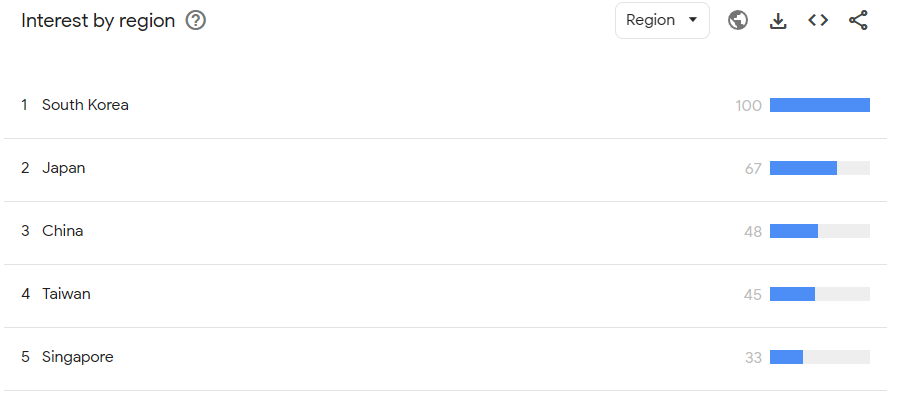Open the embed code icon
Viewport: 898px width, 394px height.
(x=818, y=21)
